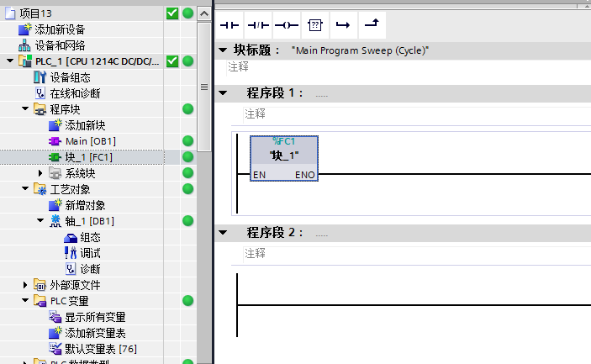Image resolution: width=591 pixels, height=364 pixels.
Task: Open 在线和诊断 online diagnostics
Action: click(x=74, y=92)
